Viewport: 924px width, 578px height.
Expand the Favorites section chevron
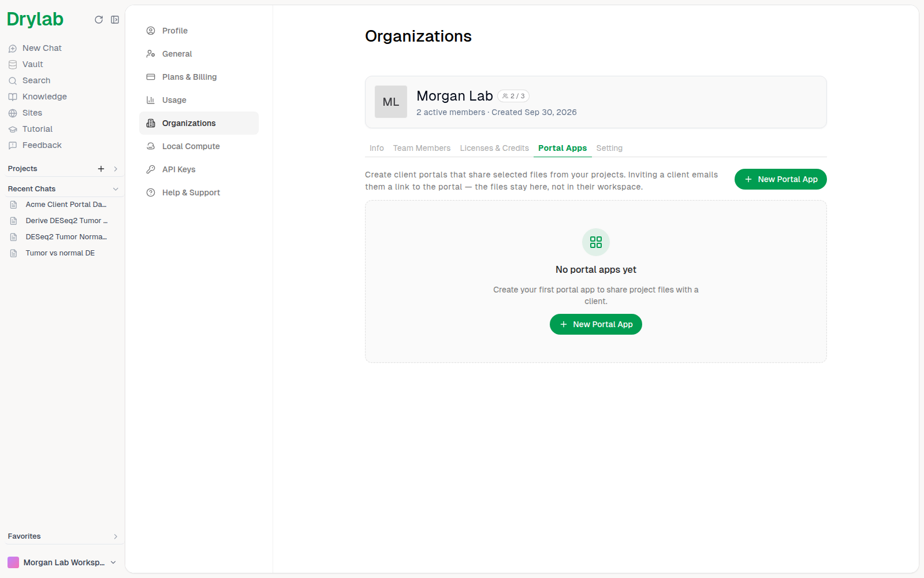115,536
